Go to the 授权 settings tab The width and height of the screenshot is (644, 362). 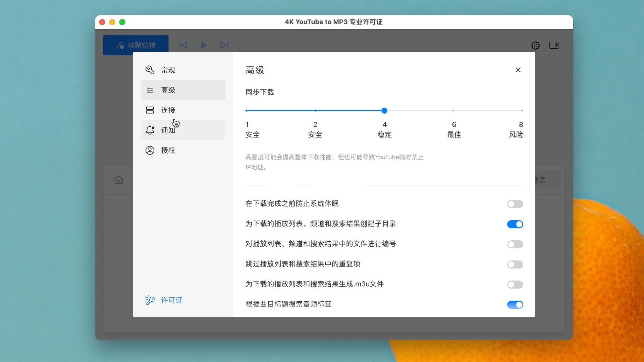tap(183, 150)
